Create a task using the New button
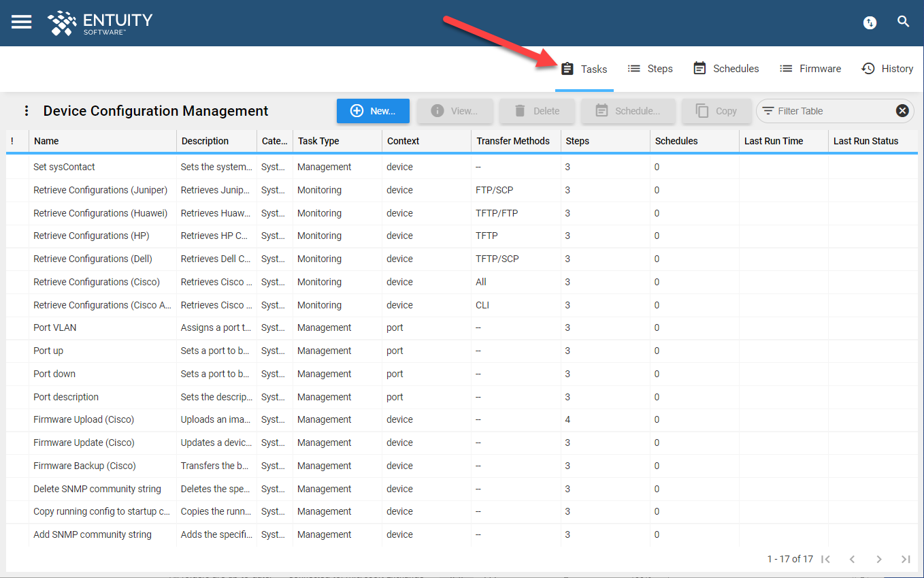924x578 pixels. pyautogui.click(x=373, y=110)
